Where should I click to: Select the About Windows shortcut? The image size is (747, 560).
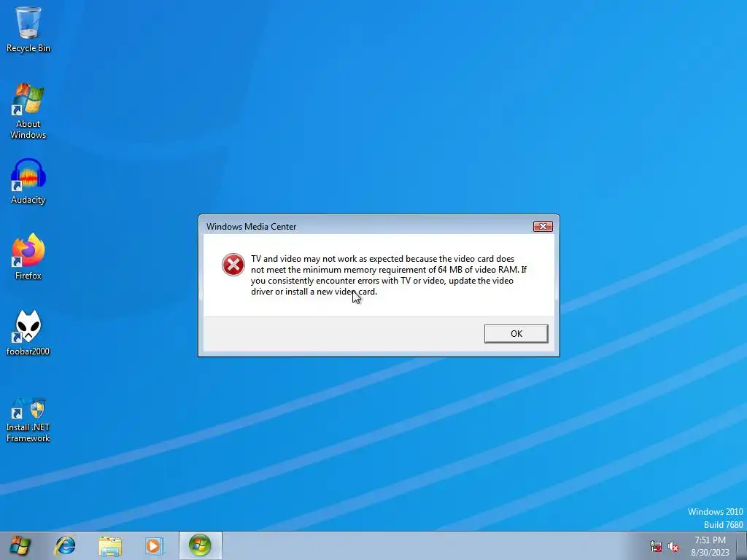28,111
